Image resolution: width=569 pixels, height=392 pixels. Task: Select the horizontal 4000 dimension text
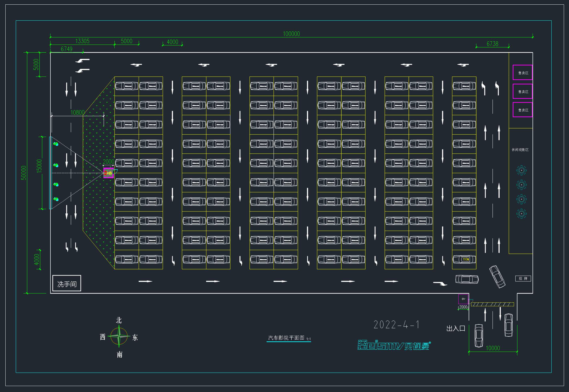tap(172, 42)
